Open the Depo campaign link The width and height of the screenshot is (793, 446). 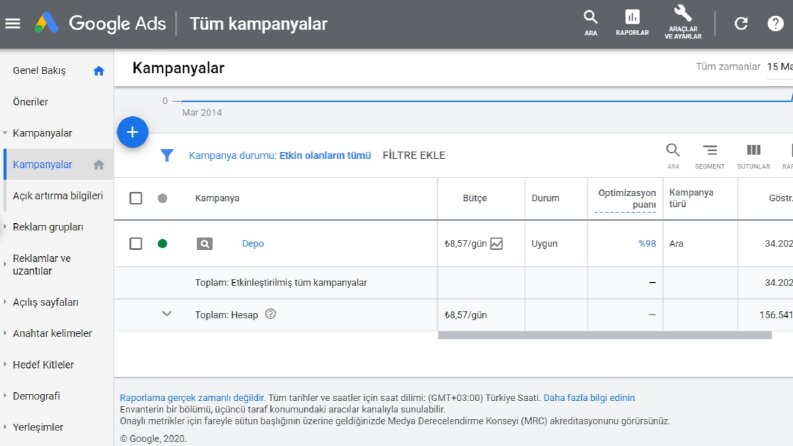[253, 244]
